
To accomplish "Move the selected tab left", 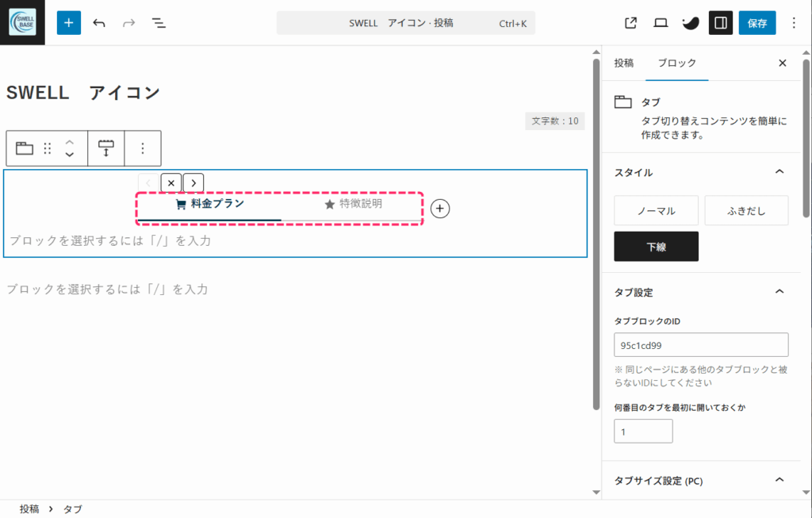I will (148, 183).
